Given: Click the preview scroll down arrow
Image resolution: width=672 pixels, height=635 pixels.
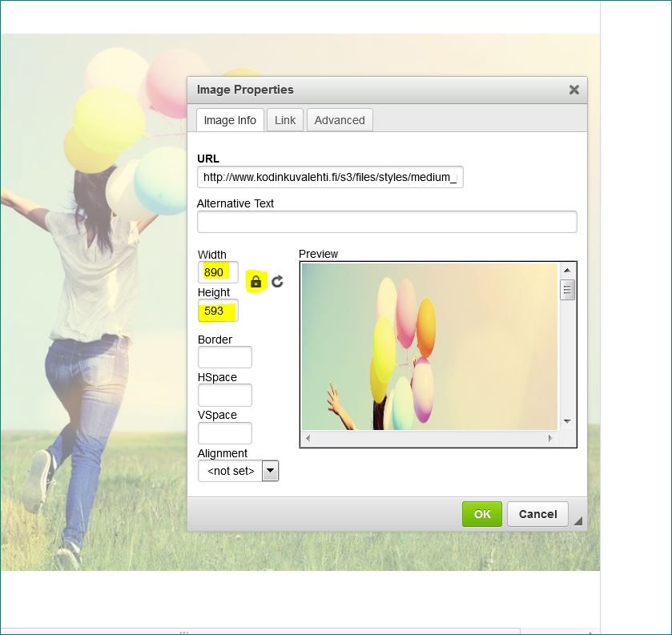Looking at the screenshot, I should [x=567, y=421].
